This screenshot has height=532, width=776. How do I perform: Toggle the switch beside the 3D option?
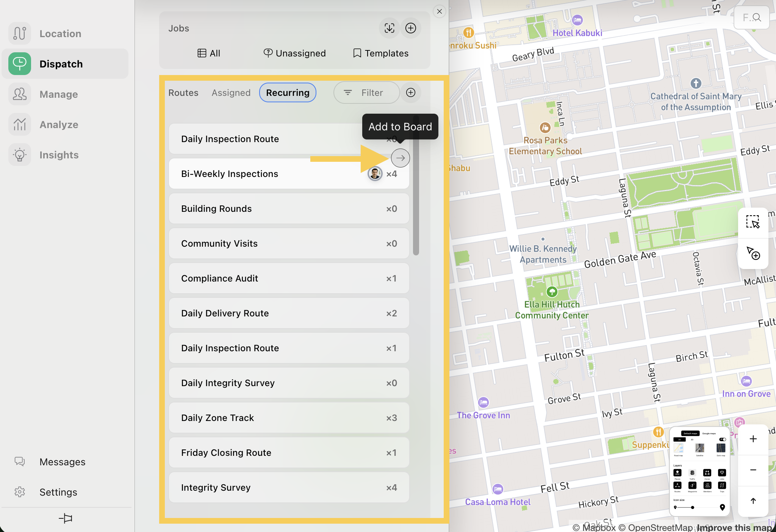[723, 440]
